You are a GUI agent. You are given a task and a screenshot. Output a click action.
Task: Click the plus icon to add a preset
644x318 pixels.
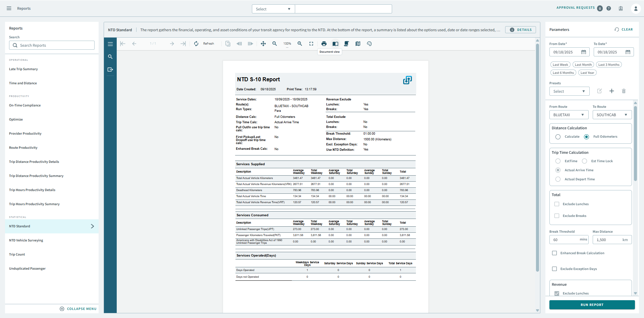tap(612, 91)
